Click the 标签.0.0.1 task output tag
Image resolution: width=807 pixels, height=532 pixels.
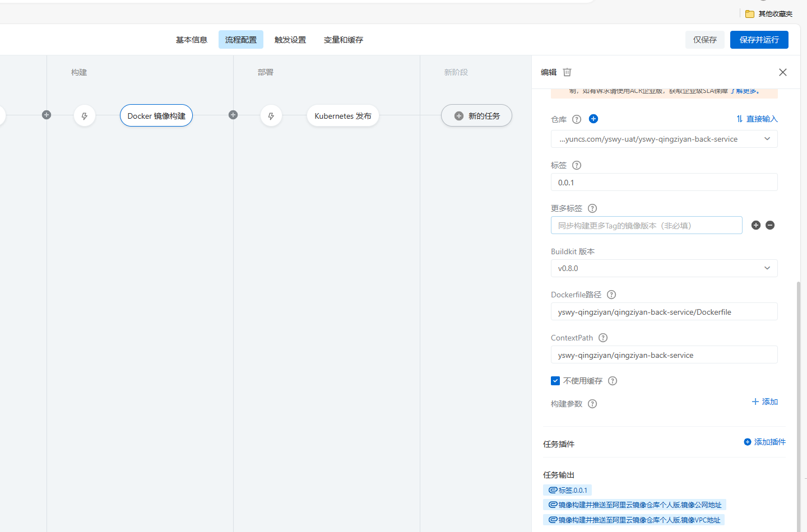pos(568,490)
